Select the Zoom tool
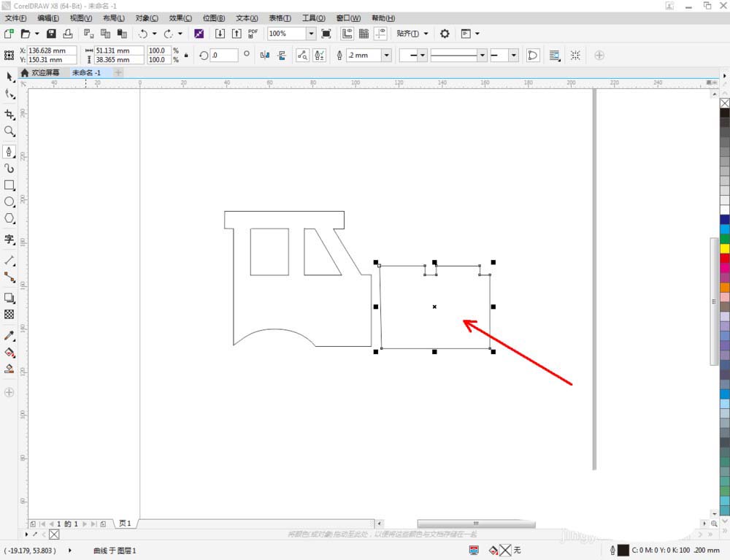 pos(9,131)
